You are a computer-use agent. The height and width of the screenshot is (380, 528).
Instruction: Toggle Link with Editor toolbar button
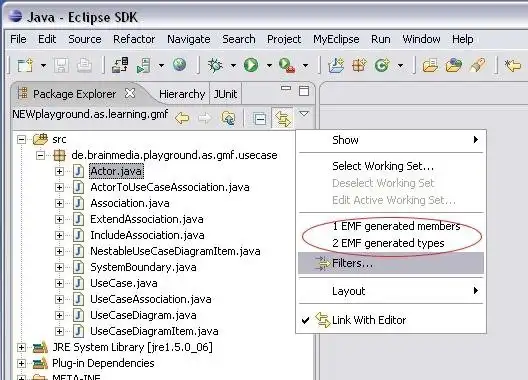(283, 119)
